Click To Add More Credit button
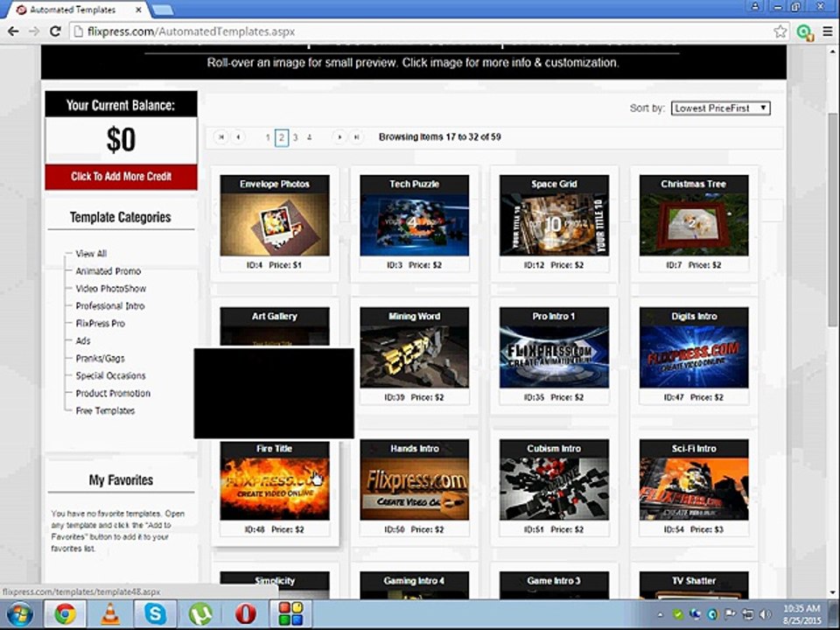 (x=121, y=177)
